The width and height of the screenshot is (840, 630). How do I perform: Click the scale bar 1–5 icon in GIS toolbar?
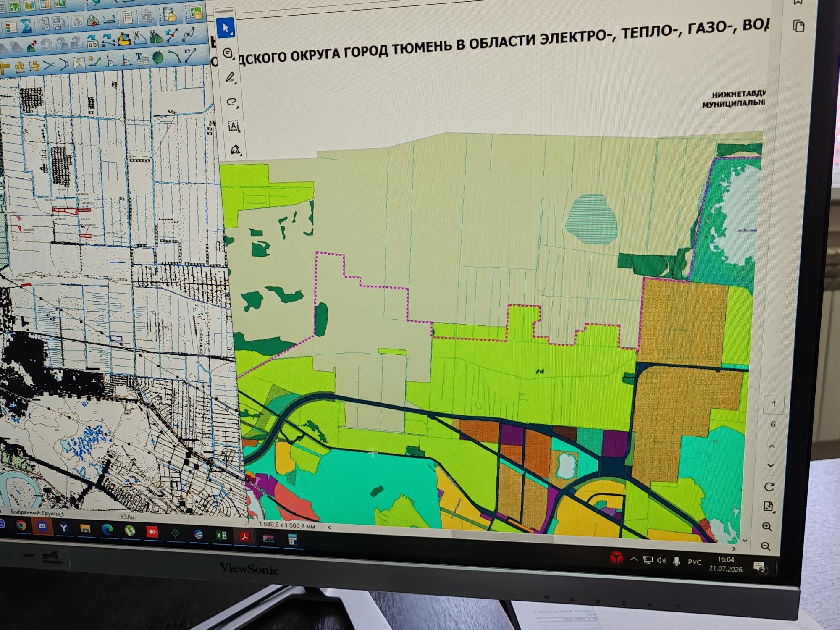110,19
